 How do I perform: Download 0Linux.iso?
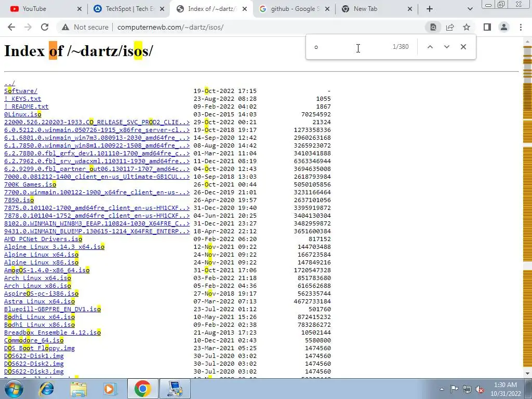coord(23,114)
